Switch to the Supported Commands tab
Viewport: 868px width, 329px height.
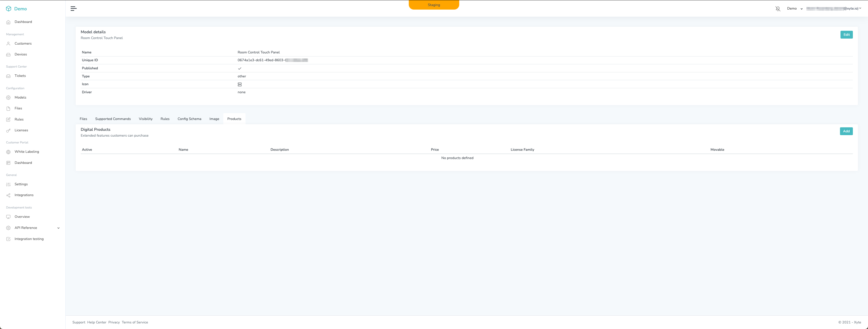pos(113,119)
